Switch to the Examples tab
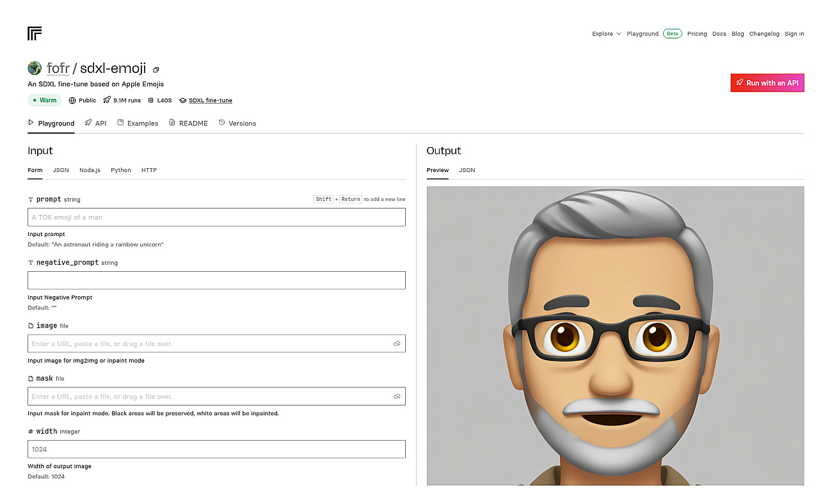 tap(138, 123)
